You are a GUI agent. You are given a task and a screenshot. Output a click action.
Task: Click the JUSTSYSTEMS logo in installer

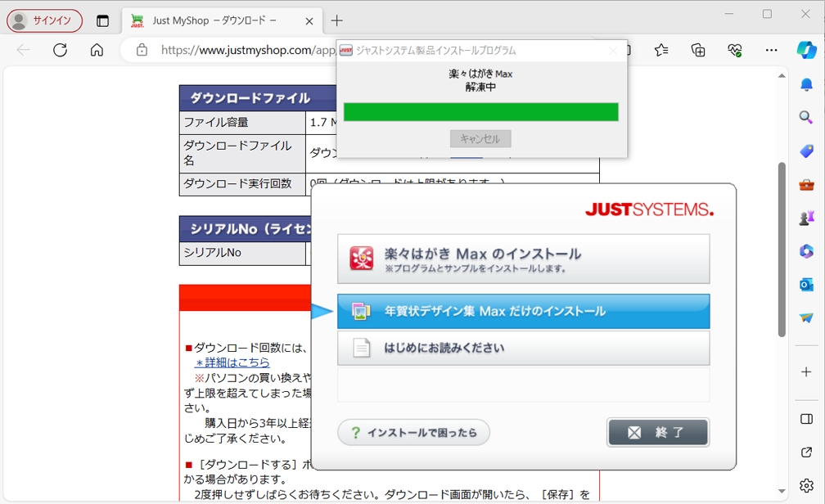tap(649, 209)
